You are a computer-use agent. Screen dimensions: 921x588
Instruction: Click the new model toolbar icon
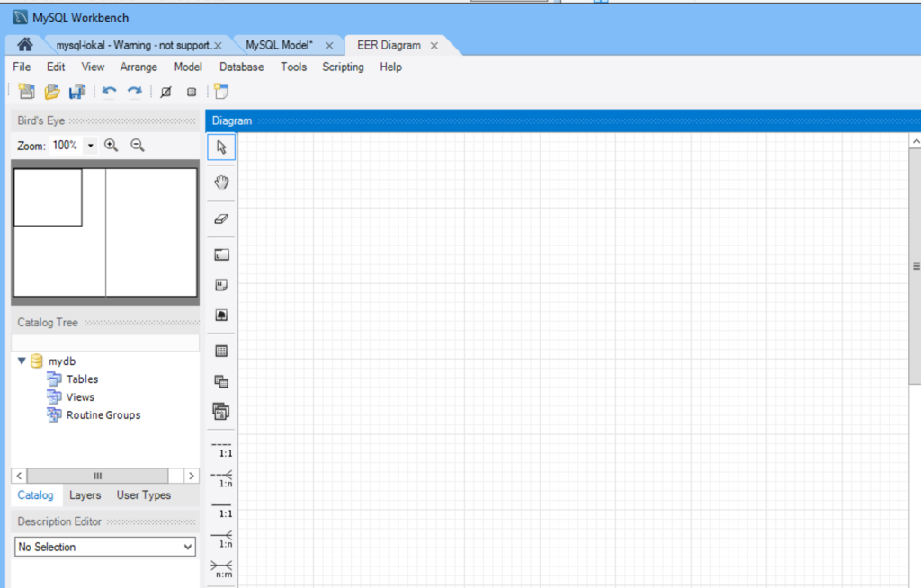click(x=26, y=92)
